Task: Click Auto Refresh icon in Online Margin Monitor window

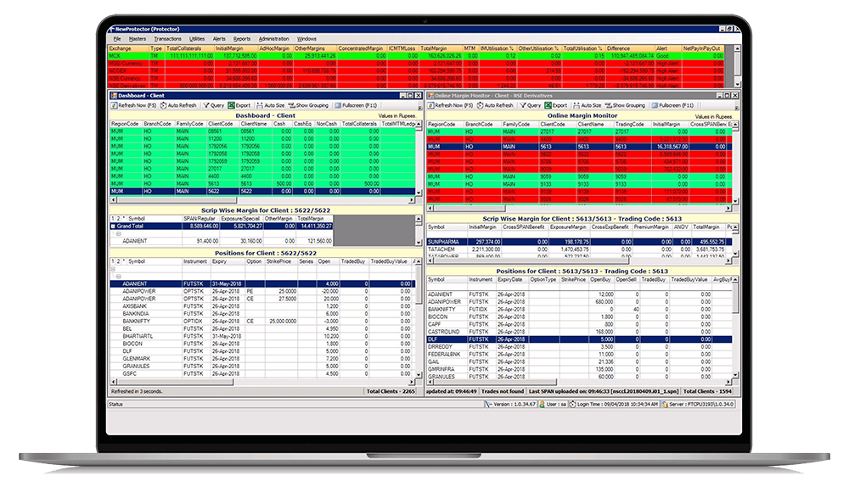Action: pyautogui.click(x=480, y=105)
